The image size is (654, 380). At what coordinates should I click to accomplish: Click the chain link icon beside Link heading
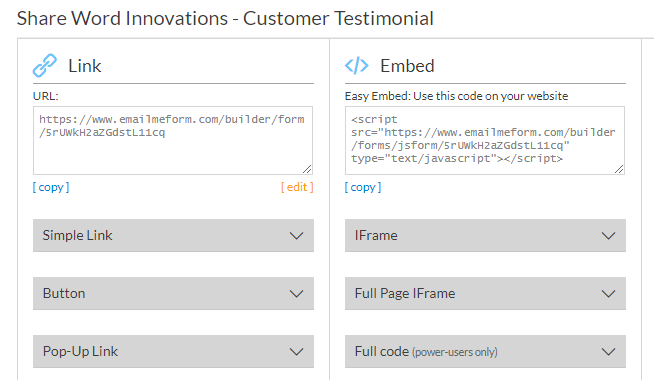click(45, 65)
